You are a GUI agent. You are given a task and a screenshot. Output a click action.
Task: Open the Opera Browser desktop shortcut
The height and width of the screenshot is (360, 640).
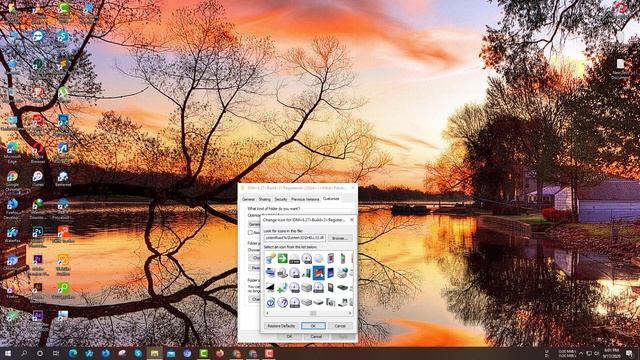(x=38, y=152)
